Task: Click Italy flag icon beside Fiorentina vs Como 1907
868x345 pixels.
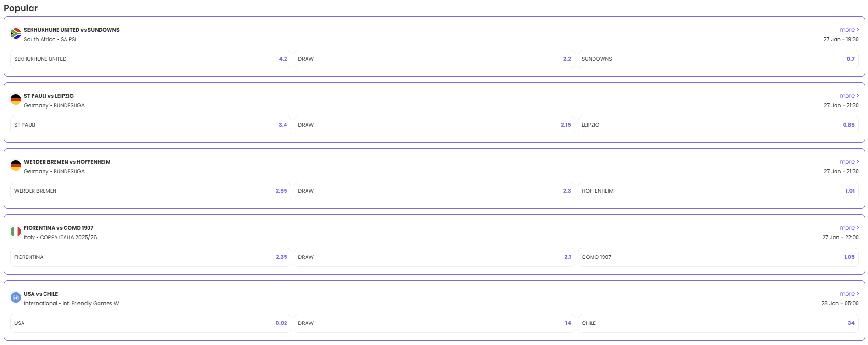Action: click(16, 232)
